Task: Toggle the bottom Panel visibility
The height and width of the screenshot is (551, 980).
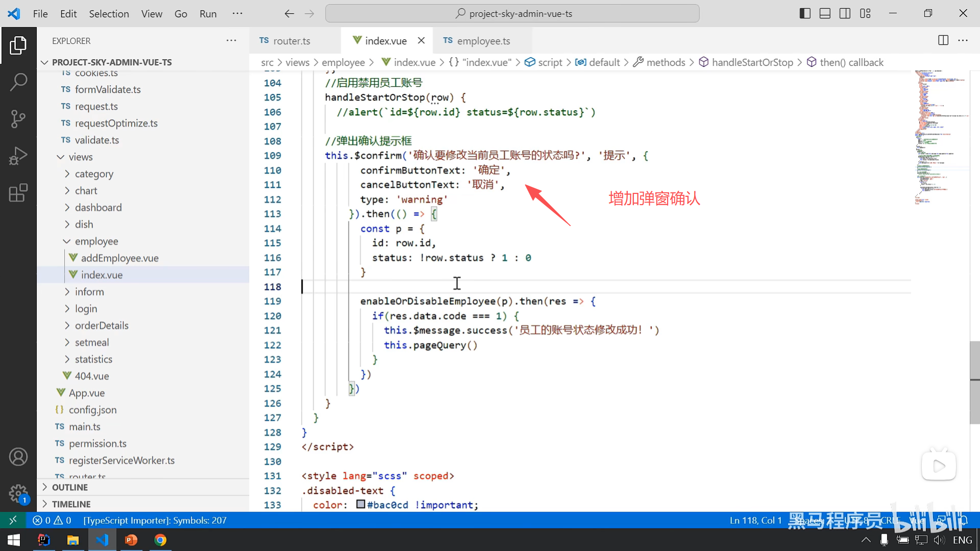Action: point(825,13)
